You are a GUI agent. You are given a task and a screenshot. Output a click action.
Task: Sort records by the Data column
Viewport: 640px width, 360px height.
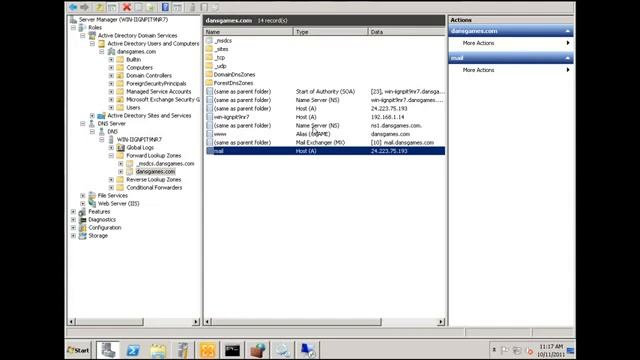coord(407,31)
